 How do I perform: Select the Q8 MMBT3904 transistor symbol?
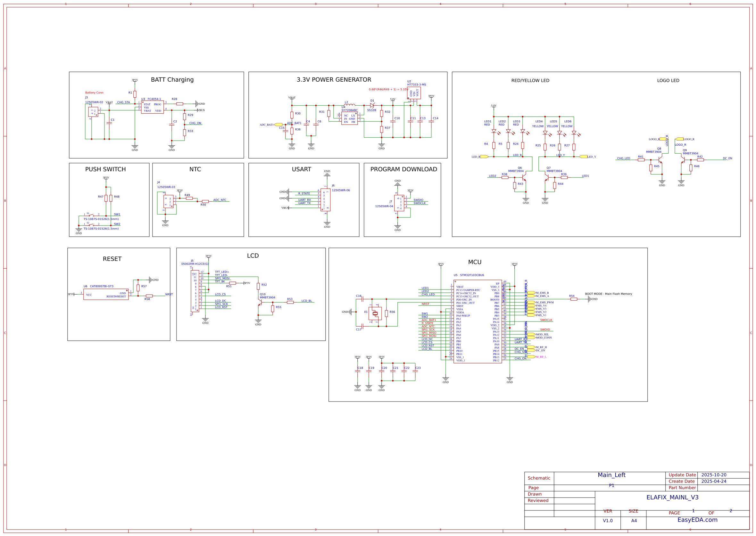[x=660, y=160]
